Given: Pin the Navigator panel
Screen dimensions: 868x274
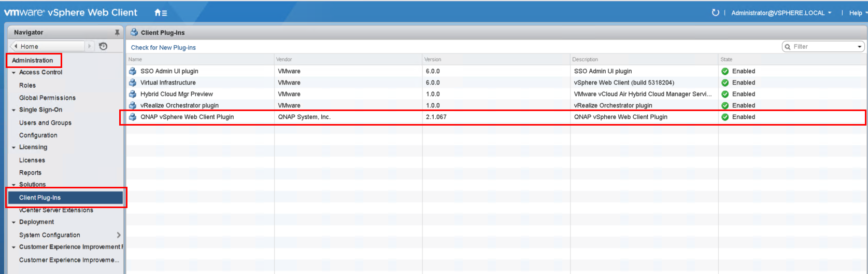Looking at the screenshot, I should (x=117, y=32).
